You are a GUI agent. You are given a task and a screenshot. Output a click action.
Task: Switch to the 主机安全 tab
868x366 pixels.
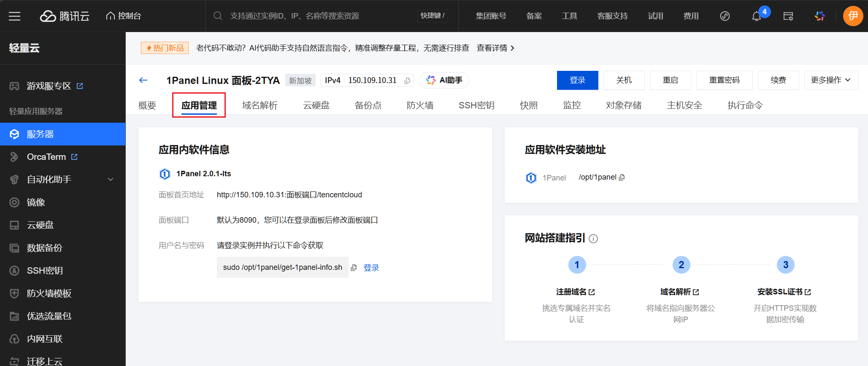(684, 105)
